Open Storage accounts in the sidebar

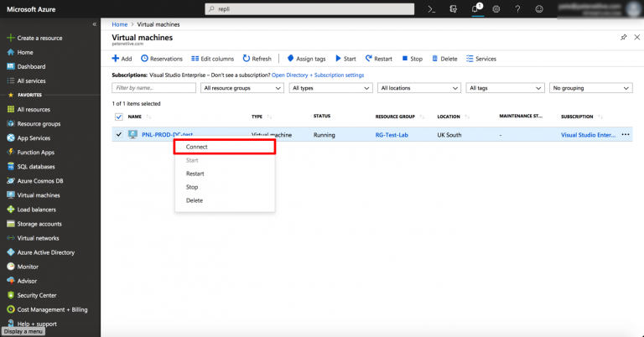coord(34,224)
